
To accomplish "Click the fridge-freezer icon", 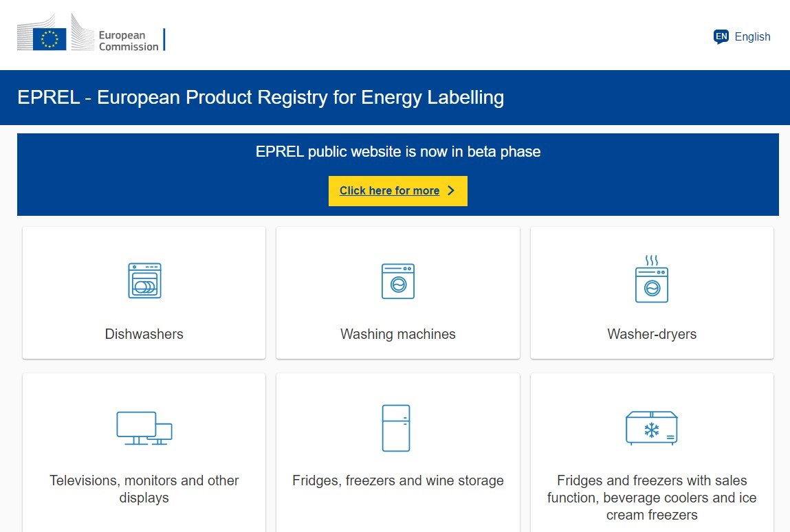I will click(x=396, y=428).
